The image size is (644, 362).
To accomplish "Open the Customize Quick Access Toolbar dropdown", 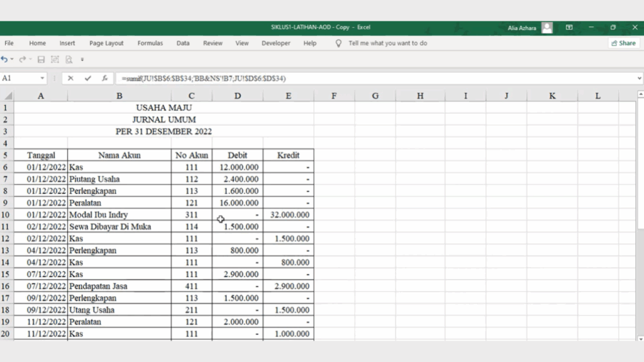I will click(x=82, y=60).
